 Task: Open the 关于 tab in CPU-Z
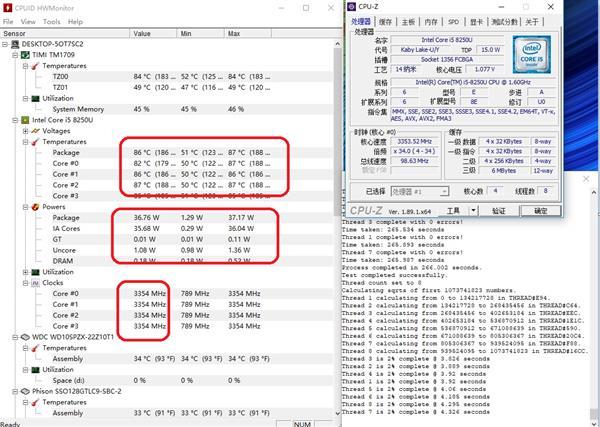point(532,22)
